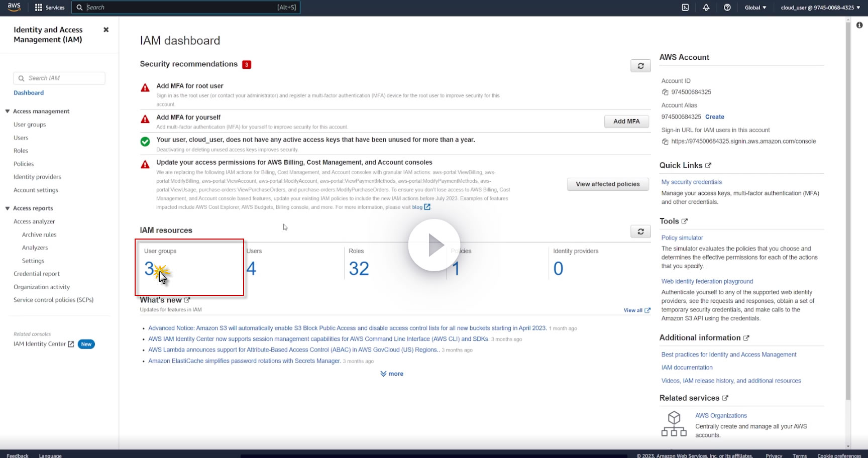The height and width of the screenshot is (458, 868).
Task: Refresh the IAM resources section
Action: [640, 232]
